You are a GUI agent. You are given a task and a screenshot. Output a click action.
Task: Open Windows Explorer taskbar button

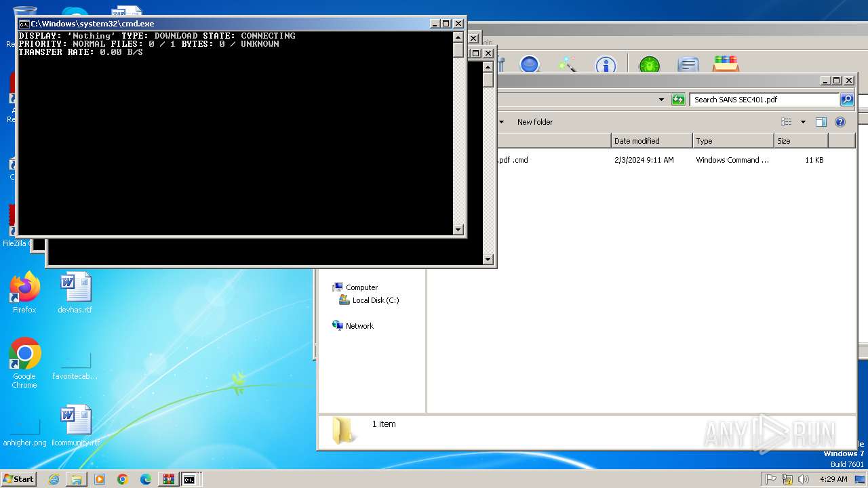point(77,479)
